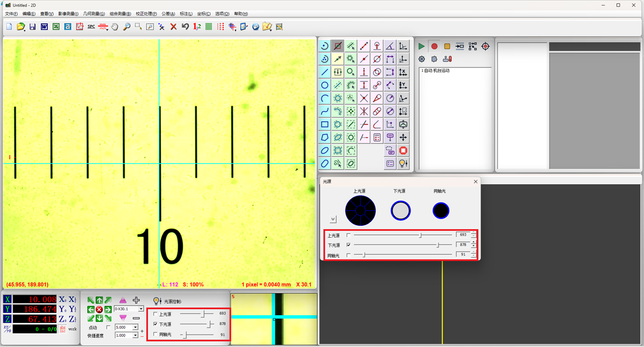Image resolution: width=644 pixels, height=347 pixels.
Task: Open the 校正处理(P) menu
Action: 147,14
